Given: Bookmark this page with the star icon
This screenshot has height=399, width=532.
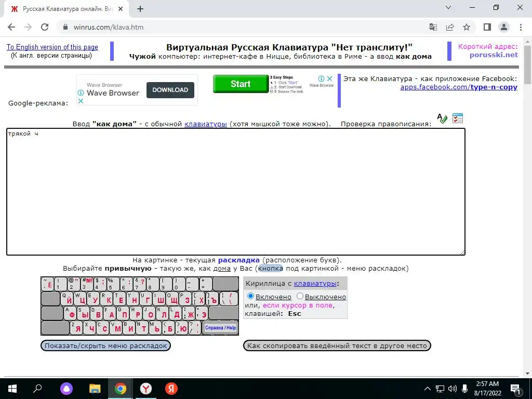Looking at the screenshot, I should [467, 27].
